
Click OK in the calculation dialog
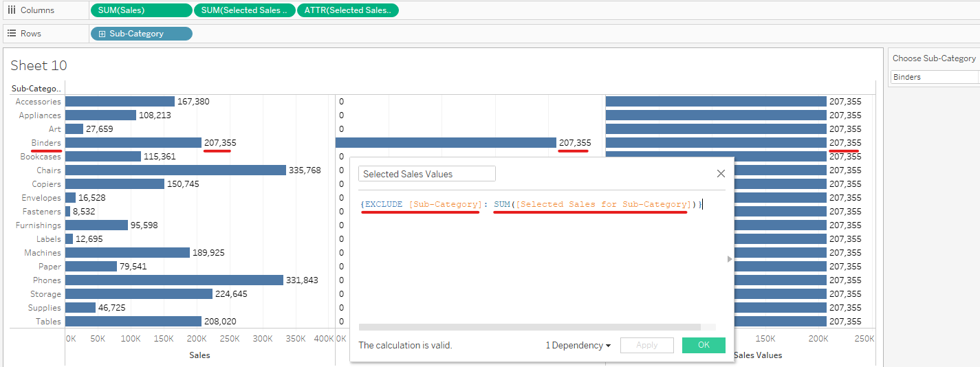(704, 345)
